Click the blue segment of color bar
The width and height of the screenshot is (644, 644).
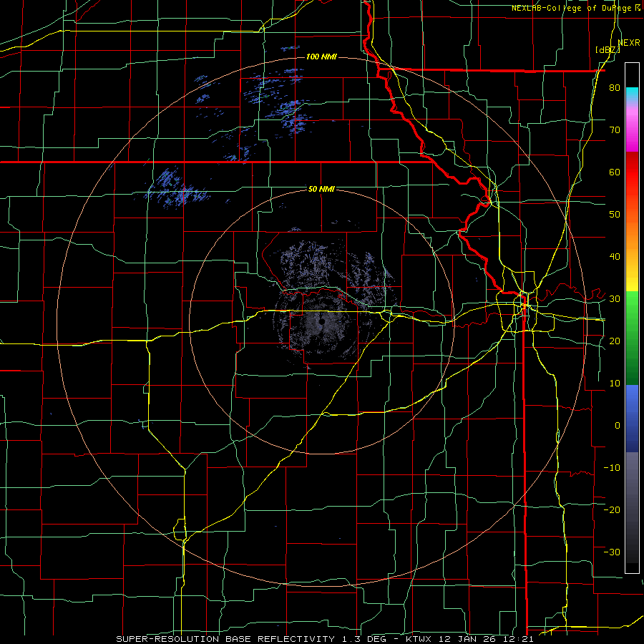tap(632, 419)
